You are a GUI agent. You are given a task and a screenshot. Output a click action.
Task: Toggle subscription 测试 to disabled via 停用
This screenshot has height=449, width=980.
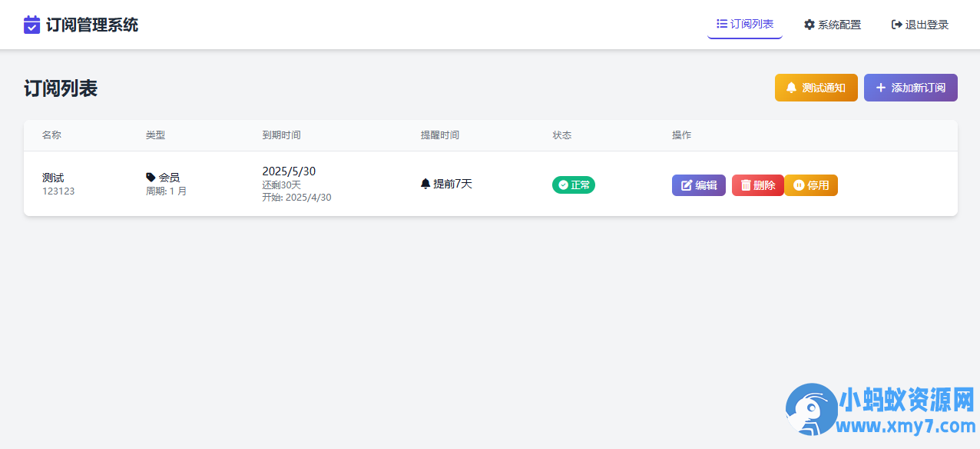[x=811, y=185]
